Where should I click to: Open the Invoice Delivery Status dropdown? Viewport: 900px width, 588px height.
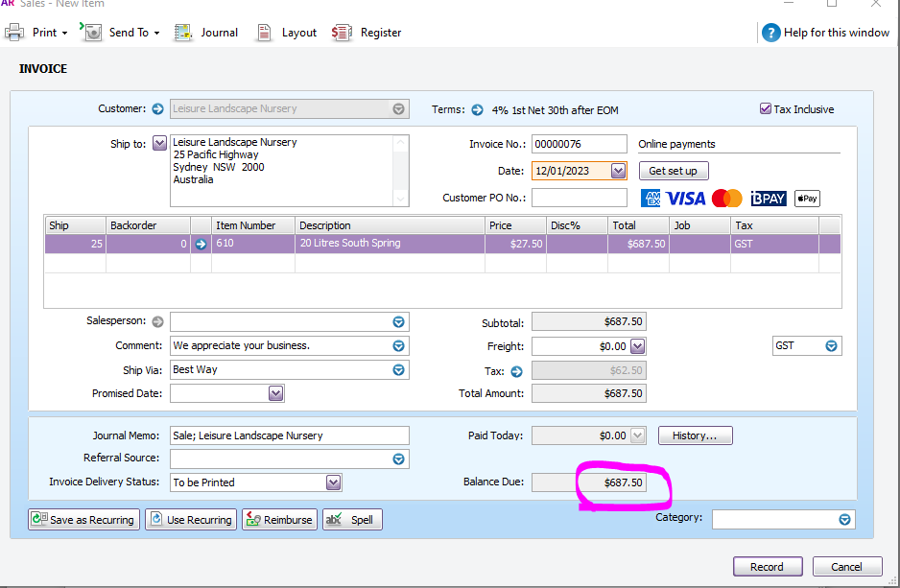tap(333, 482)
